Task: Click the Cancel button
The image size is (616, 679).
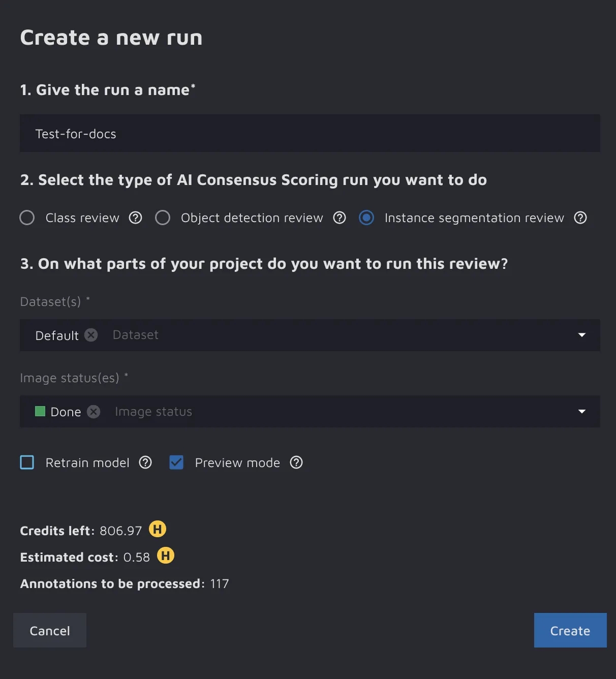Action: pos(50,631)
